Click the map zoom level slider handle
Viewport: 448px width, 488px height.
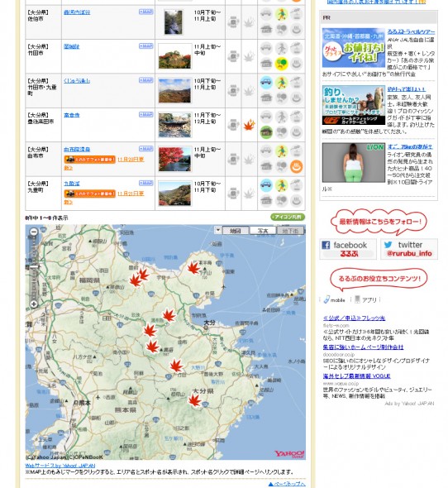point(34,267)
